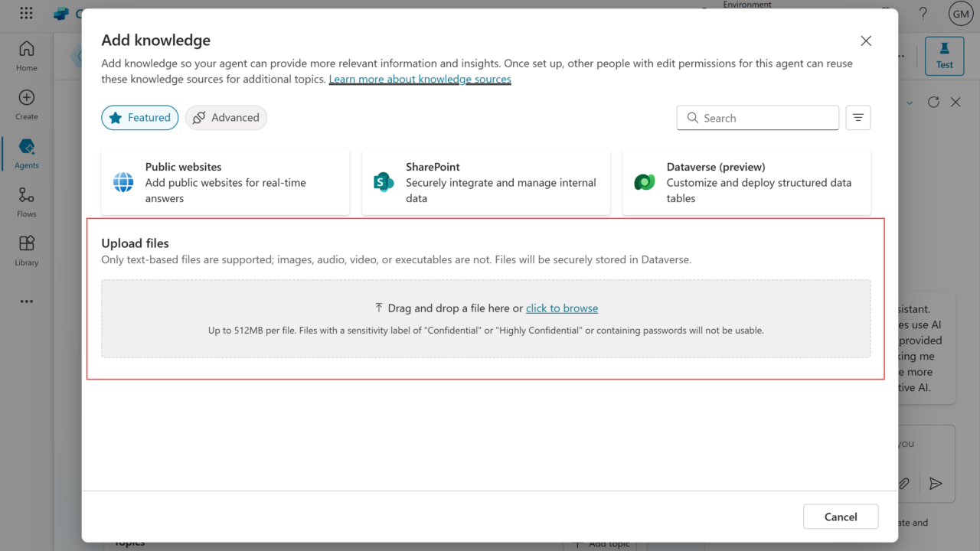Image resolution: width=980 pixels, height=551 pixels.
Task: Select Agents in the left navigation
Action: pyautogui.click(x=27, y=153)
